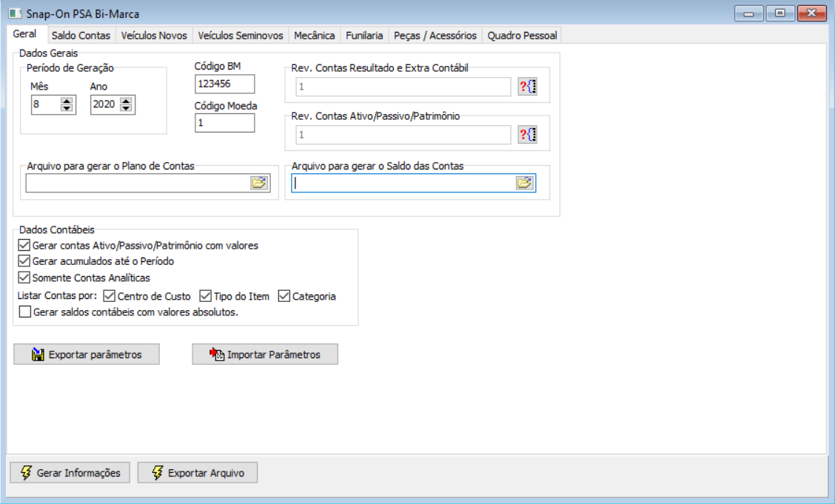Minimize the Snap-On PSA Bi-Marca window
The width and height of the screenshot is (835, 504).
coord(748,13)
